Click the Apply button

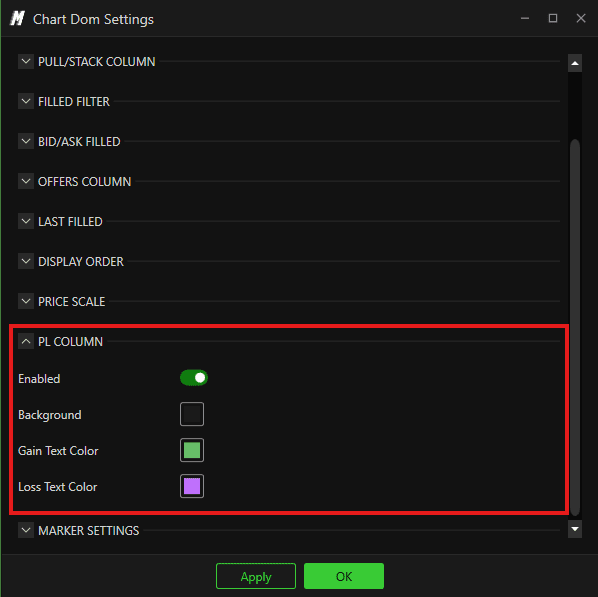tap(256, 576)
